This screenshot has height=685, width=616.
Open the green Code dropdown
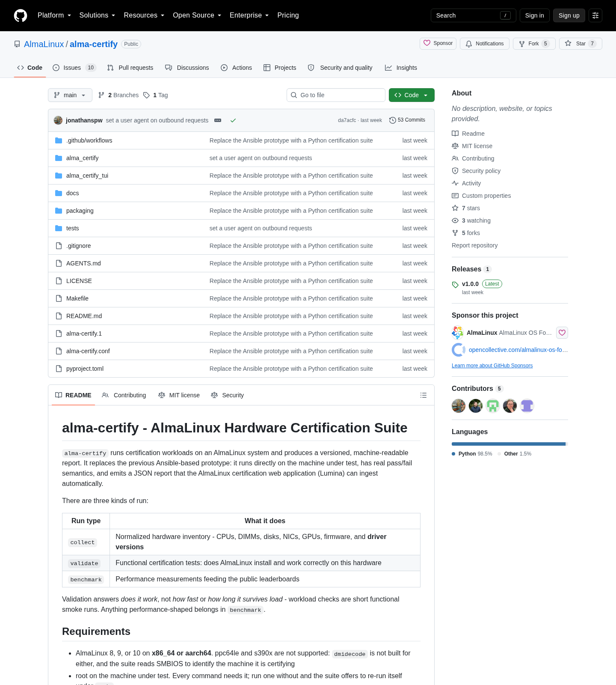coord(412,95)
